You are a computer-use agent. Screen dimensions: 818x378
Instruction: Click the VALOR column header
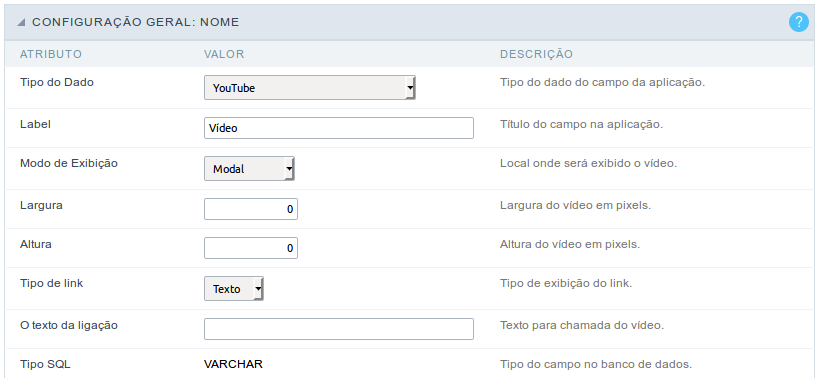(x=224, y=54)
